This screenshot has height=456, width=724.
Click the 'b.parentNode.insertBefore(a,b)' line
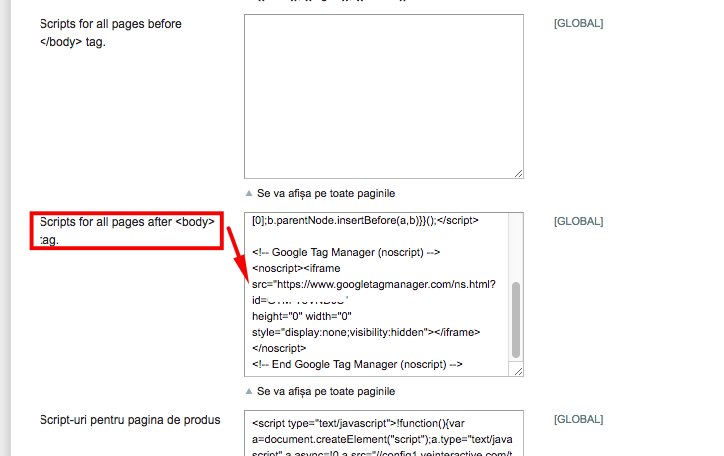[x=365, y=221]
